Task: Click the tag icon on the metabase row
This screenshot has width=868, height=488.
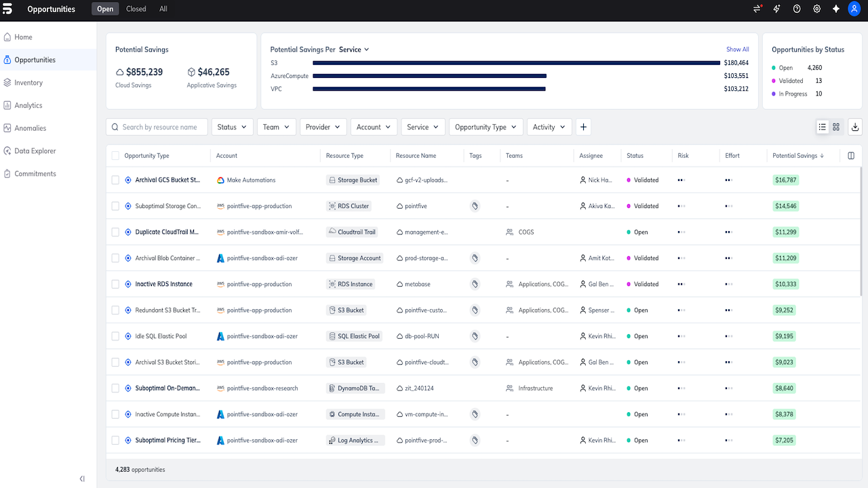Action: (475, 284)
